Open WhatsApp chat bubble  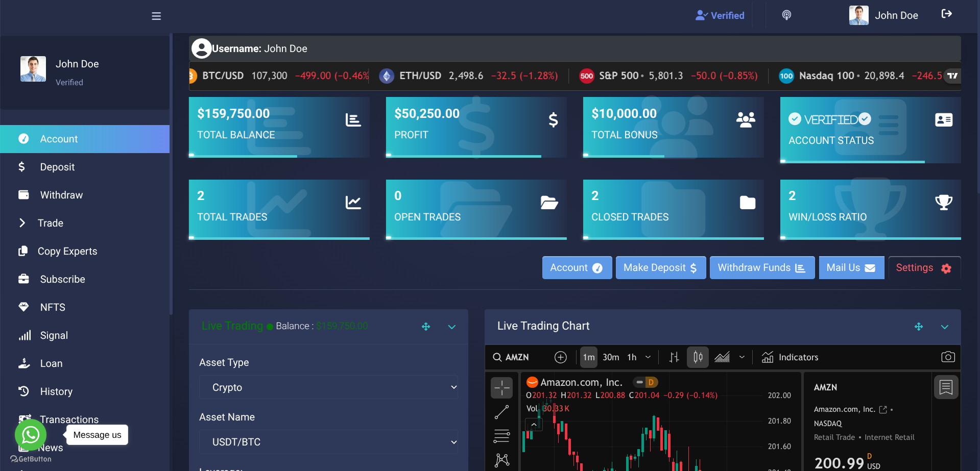click(31, 435)
